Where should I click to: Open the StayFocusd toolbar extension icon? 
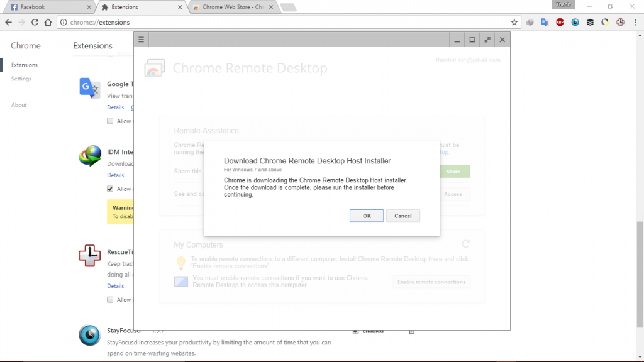point(575,22)
